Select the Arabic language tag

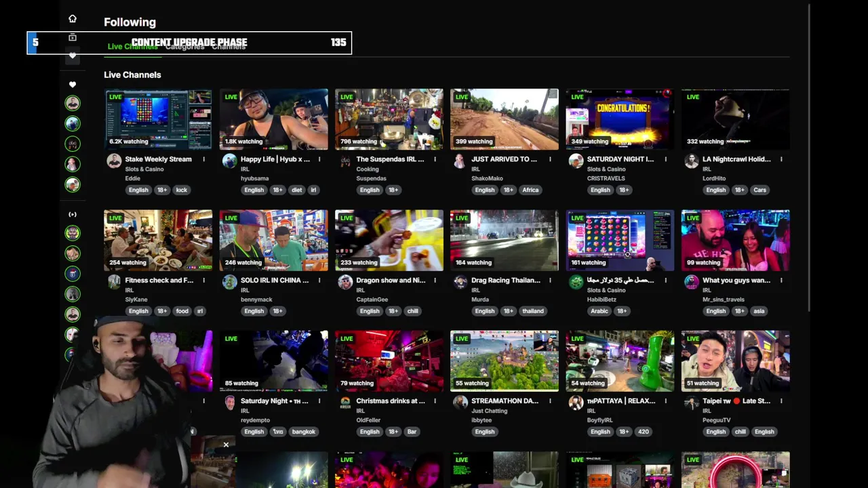click(x=599, y=311)
